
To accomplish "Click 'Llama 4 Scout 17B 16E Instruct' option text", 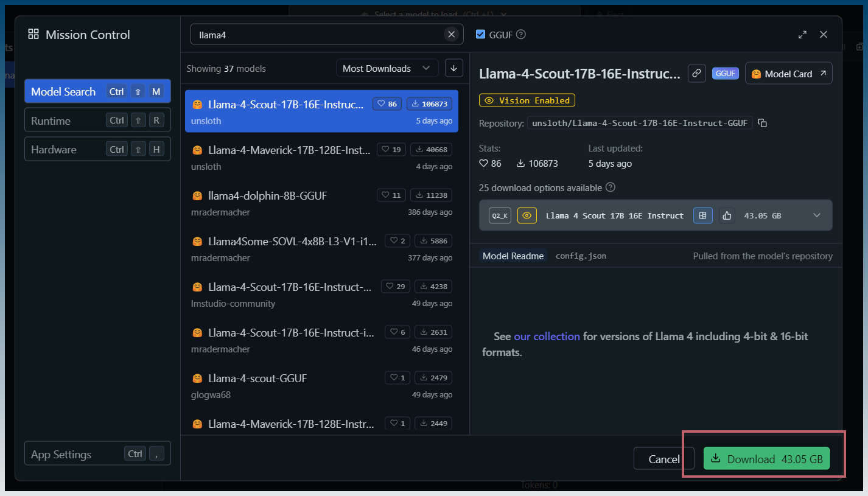I will (615, 215).
